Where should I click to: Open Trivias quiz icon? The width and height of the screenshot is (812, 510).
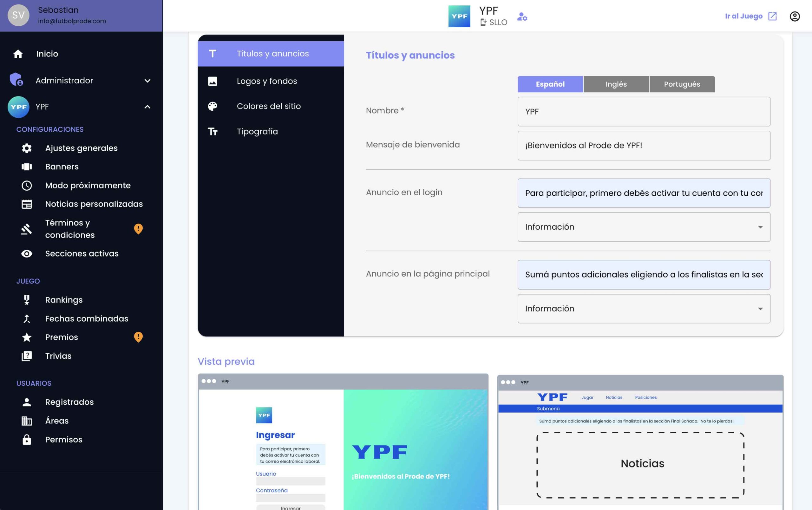[x=27, y=356]
